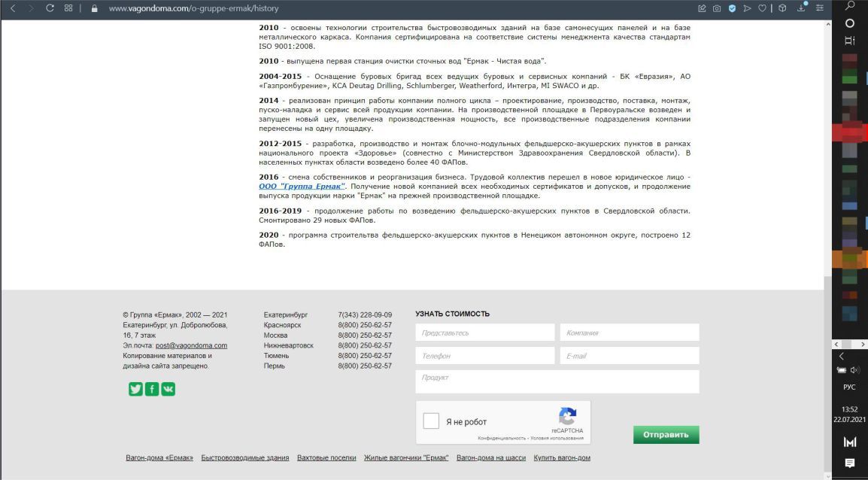Open 'Вагон-дома «Ермак»' footer link
Viewport: 868px width, 480px height.
point(159,458)
